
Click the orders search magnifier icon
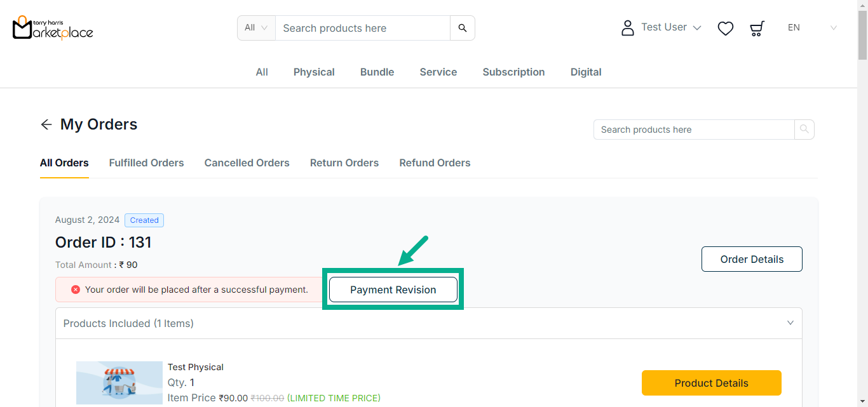tap(804, 130)
